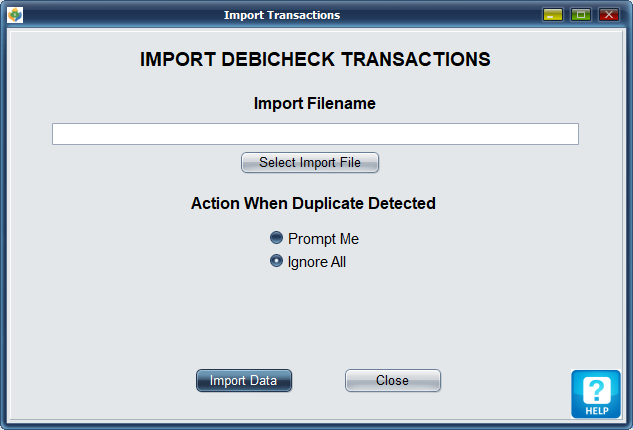
Task: Close window using red X icon
Action: point(608,15)
